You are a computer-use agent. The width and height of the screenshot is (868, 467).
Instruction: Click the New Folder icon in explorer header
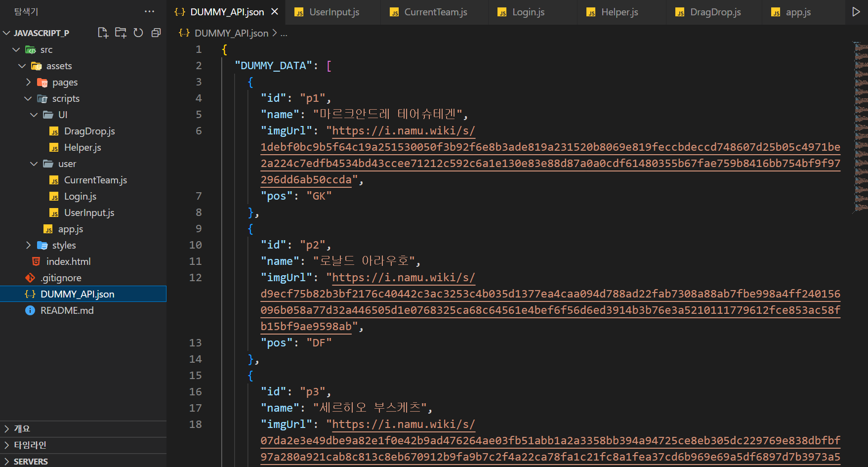pos(121,33)
